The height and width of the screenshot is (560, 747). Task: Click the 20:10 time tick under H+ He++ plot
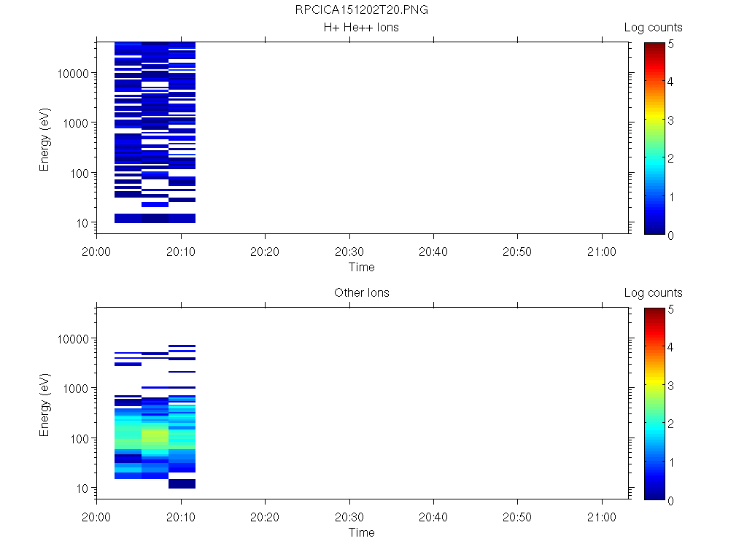click(181, 252)
